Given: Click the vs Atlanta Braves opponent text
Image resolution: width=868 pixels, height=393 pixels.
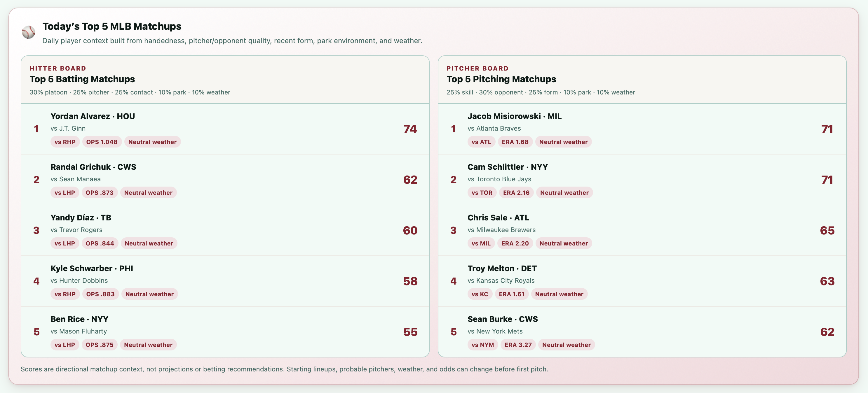Looking at the screenshot, I should pyautogui.click(x=494, y=129).
